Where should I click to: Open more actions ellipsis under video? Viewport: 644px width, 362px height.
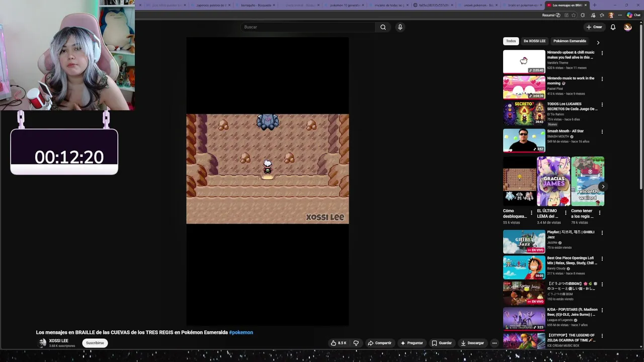(495, 343)
